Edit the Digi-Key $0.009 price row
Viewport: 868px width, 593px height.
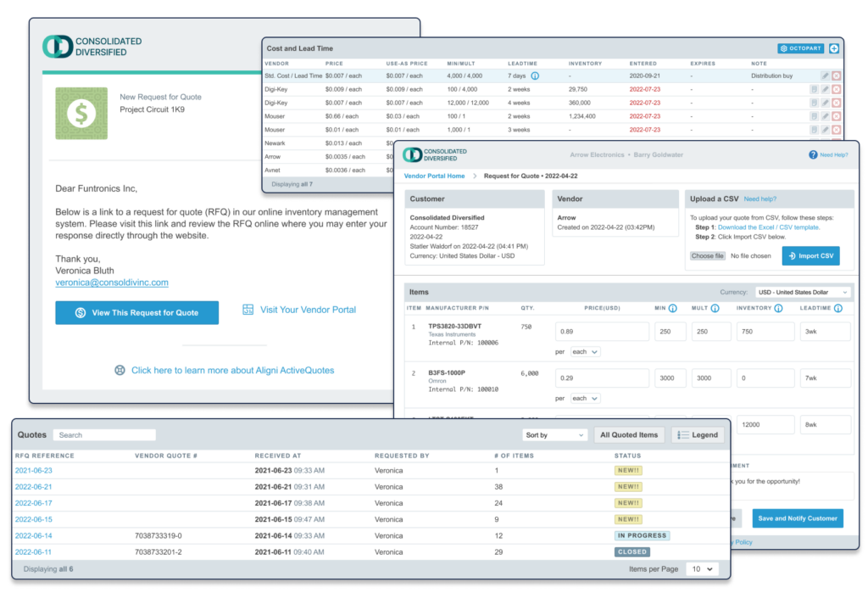(825, 89)
